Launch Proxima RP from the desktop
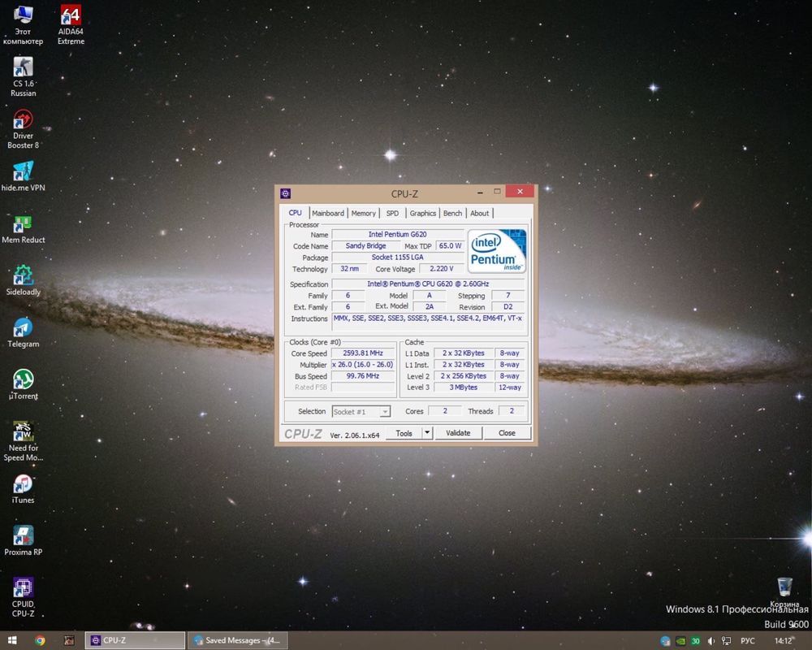Viewport: 812px width, 650px height. pos(24,540)
